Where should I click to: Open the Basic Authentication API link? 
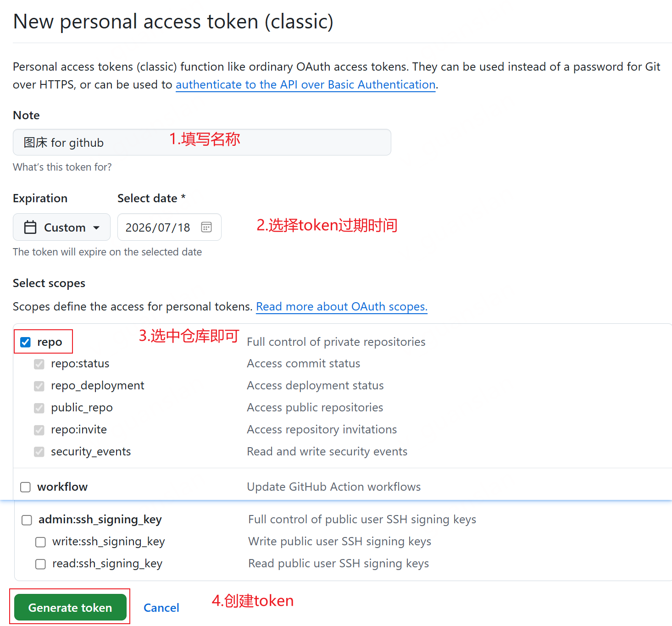coord(305,85)
